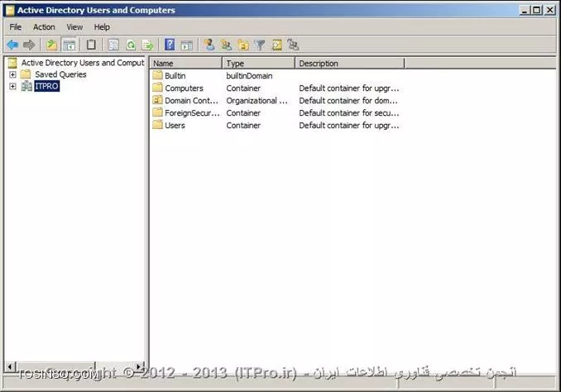Click the Domain Controllers OU icon
Image resolution: width=561 pixels, height=392 pixels.
(x=157, y=100)
